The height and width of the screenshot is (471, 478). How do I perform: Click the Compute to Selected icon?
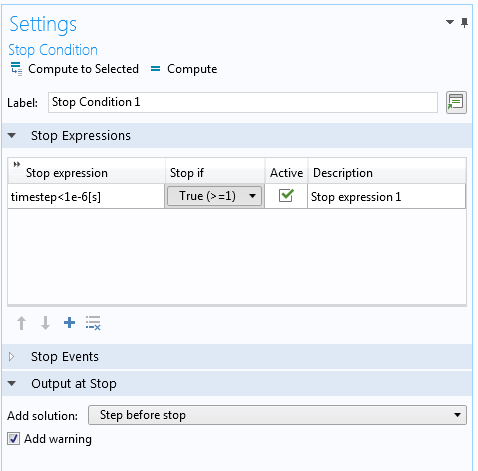16,69
